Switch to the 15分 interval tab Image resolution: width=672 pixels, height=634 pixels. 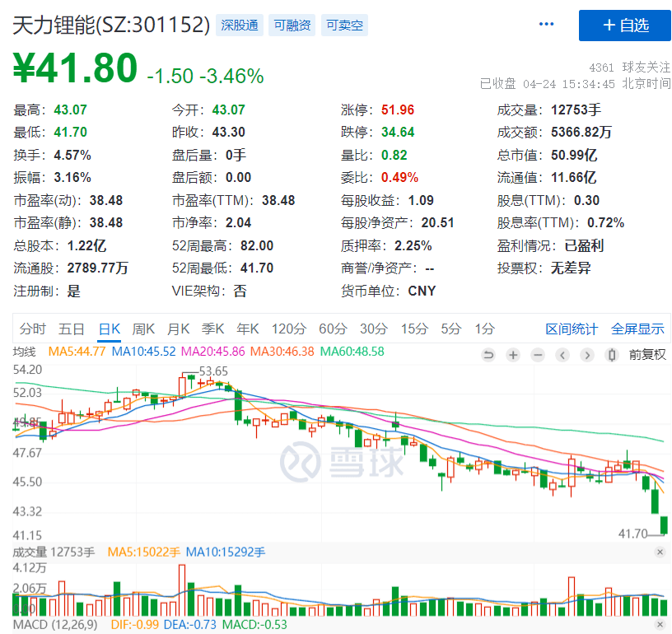coord(414,329)
